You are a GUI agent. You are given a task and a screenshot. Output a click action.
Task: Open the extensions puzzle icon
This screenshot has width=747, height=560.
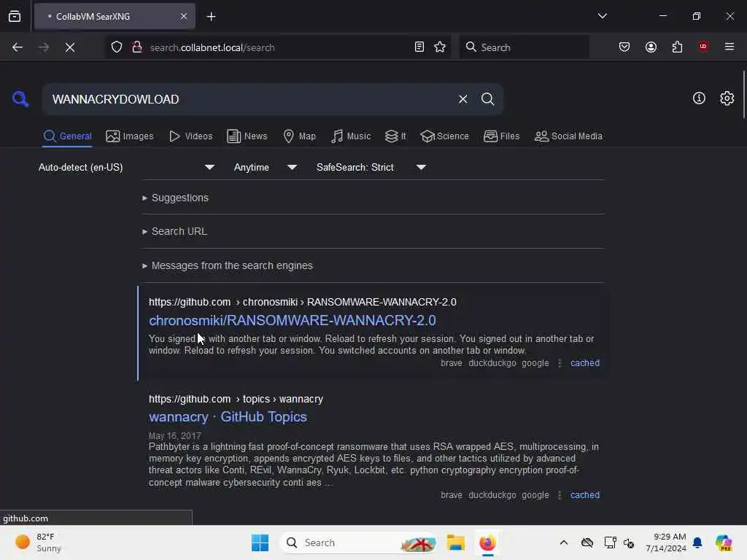[677, 47]
